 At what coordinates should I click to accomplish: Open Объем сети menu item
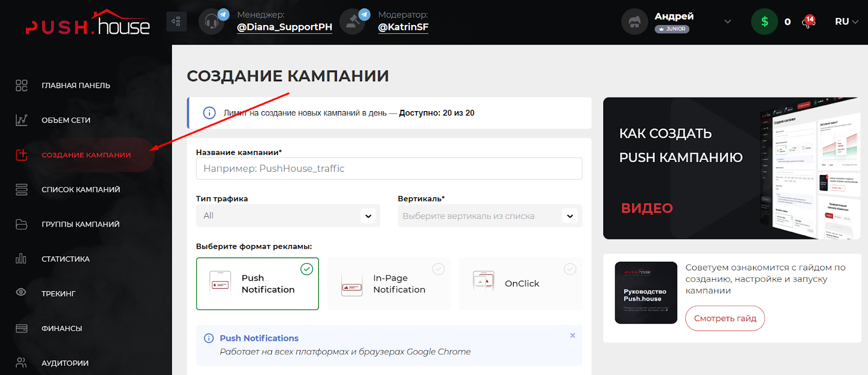click(x=66, y=120)
